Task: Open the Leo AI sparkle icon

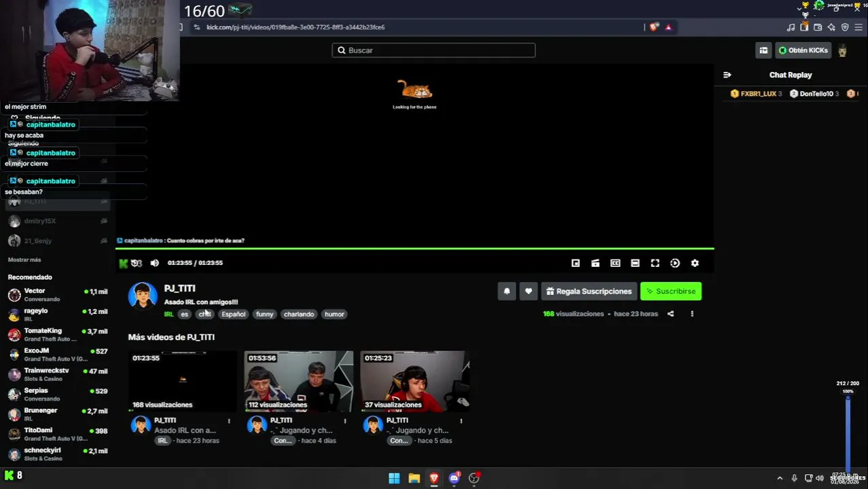Action: (831, 27)
